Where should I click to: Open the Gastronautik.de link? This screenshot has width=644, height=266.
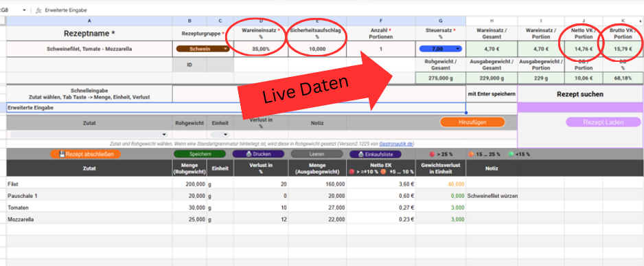point(396,144)
